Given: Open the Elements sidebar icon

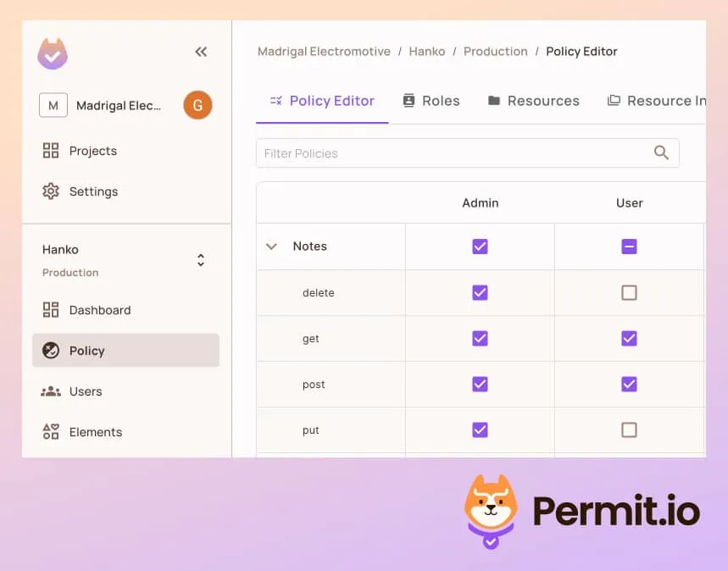Looking at the screenshot, I should click(x=52, y=431).
